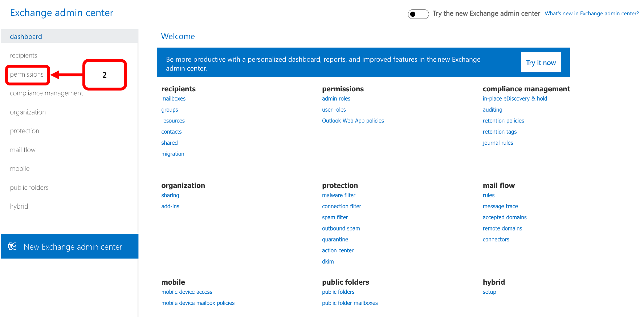The image size is (644, 317).
Task: Open mobile device mailbox policies link
Action: click(198, 303)
